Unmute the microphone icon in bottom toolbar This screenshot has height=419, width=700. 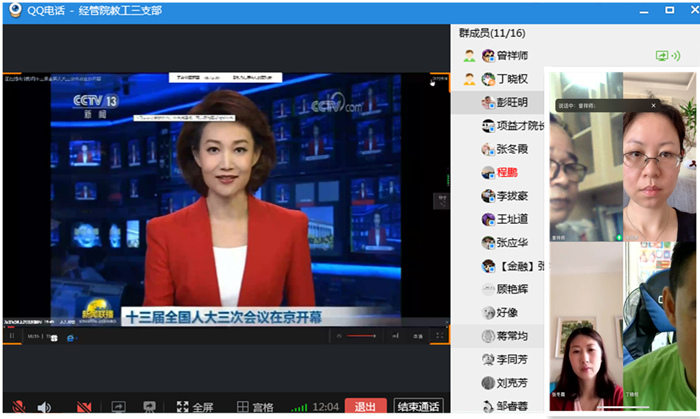[14, 407]
